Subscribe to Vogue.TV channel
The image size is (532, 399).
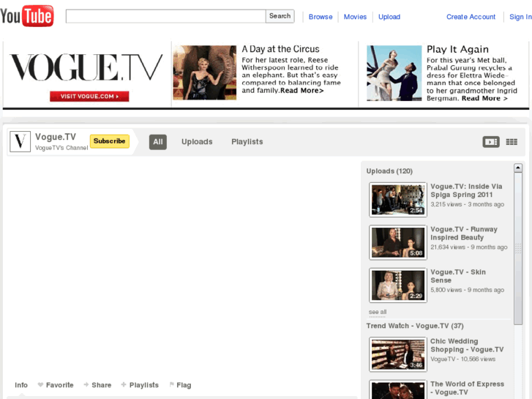[109, 141]
